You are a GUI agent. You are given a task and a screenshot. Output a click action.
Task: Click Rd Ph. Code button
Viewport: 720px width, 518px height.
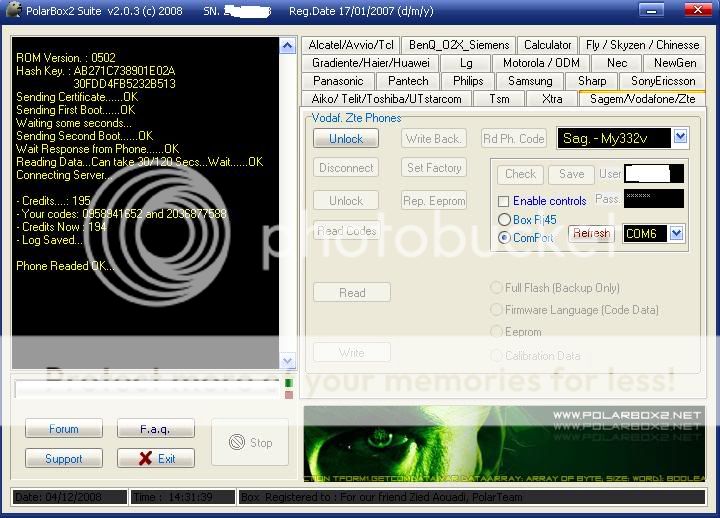(x=513, y=138)
